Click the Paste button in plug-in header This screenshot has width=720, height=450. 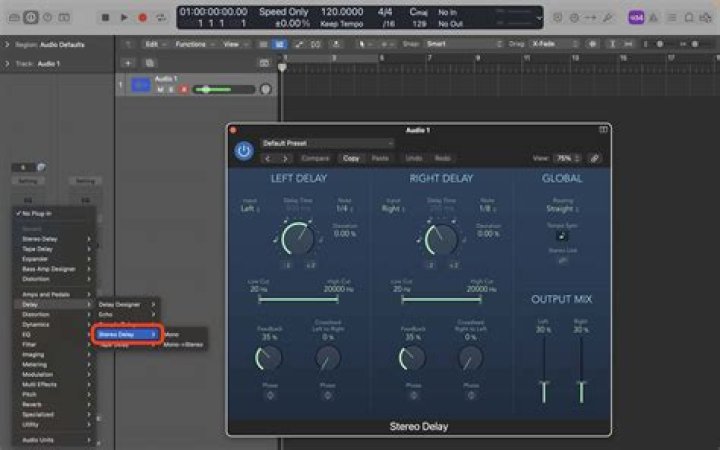pos(380,158)
